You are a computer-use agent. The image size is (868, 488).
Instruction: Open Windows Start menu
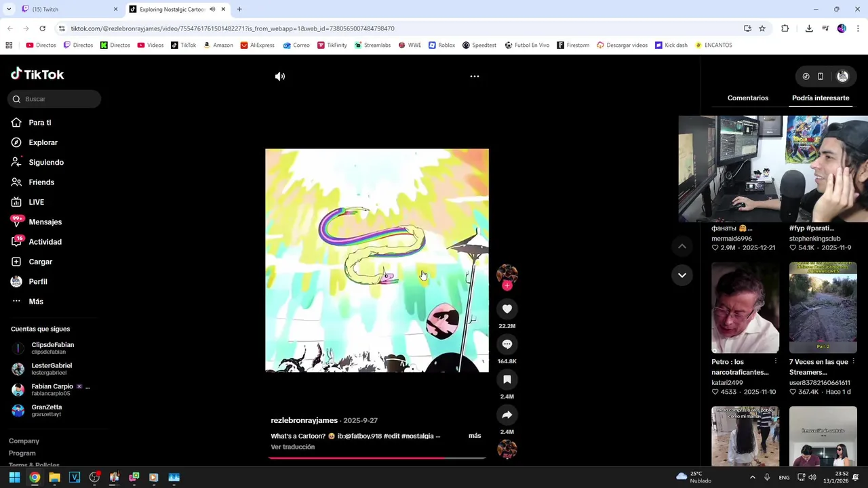point(14,478)
